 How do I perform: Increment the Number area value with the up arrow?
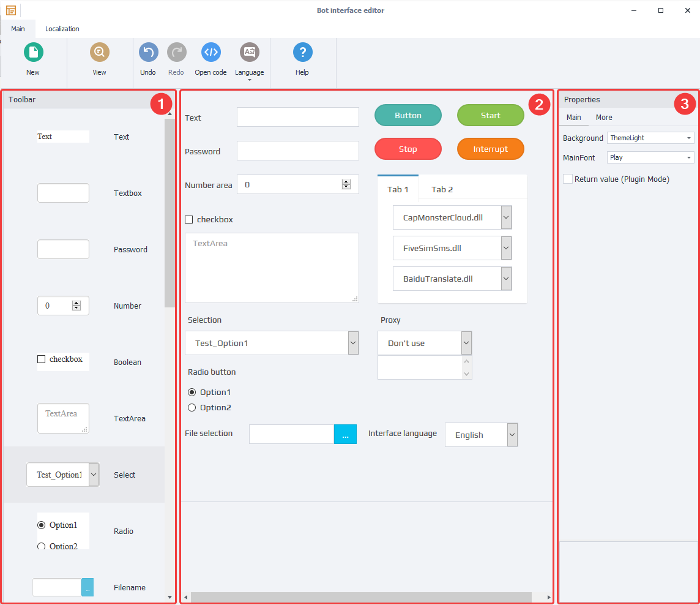click(347, 181)
